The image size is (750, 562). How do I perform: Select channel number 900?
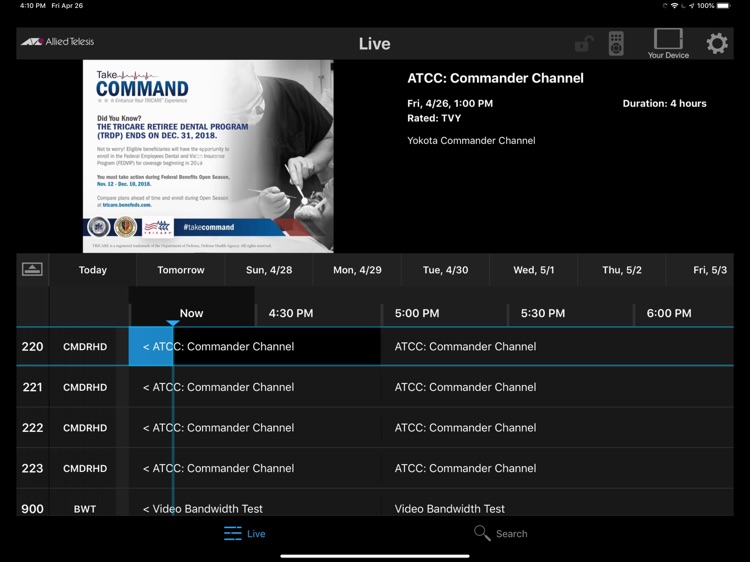click(x=33, y=509)
